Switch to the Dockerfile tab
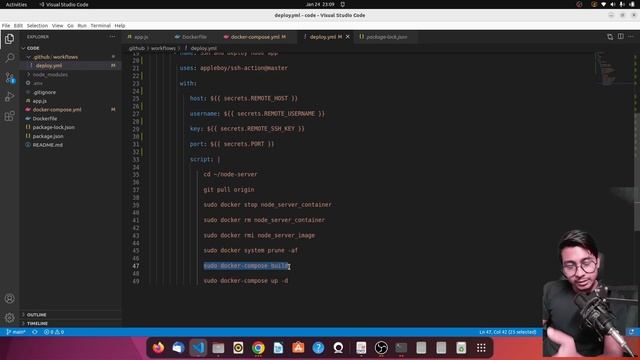The image size is (640, 360). [x=194, y=37]
